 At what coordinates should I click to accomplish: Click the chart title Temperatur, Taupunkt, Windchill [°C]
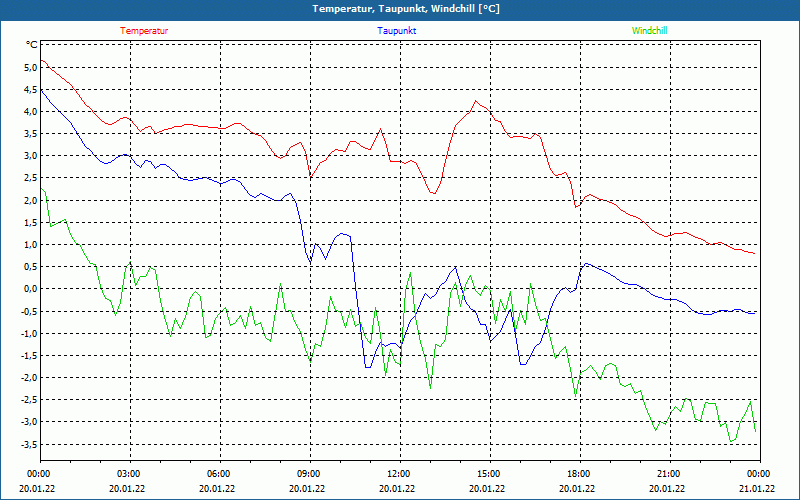click(x=406, y=9)
